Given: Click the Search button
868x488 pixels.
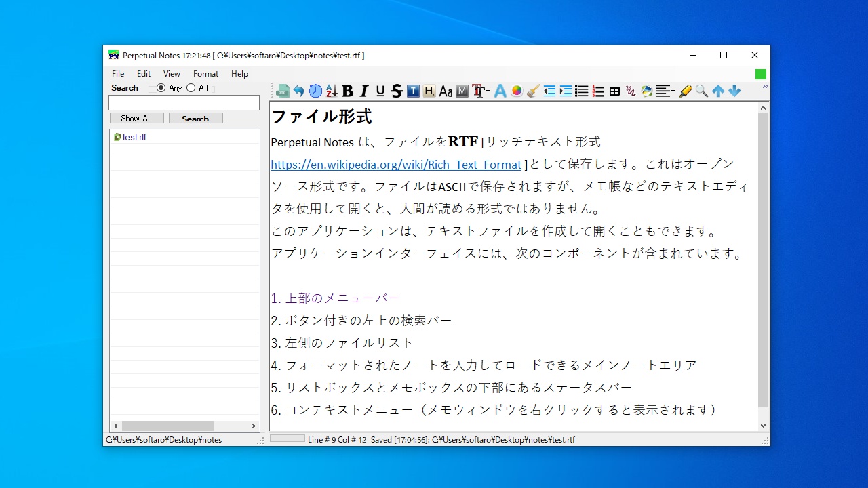Looking at the screenshot, I should [195, 119].
